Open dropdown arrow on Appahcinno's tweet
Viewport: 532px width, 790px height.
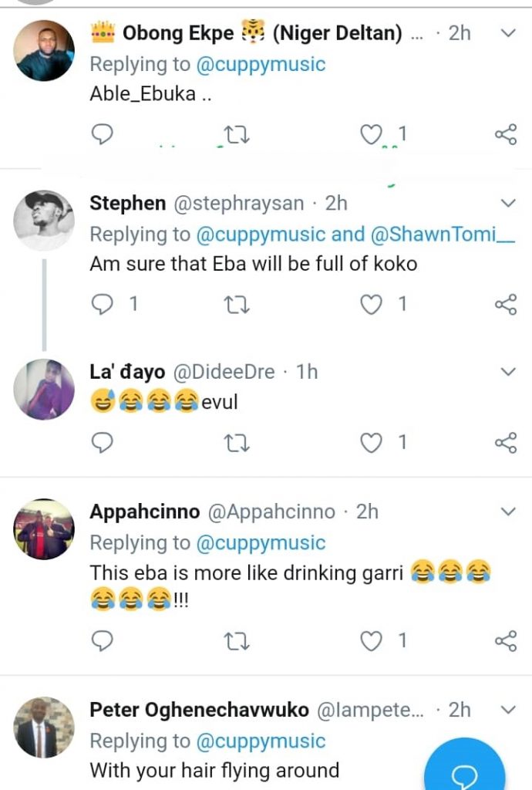tap(508, 511)
